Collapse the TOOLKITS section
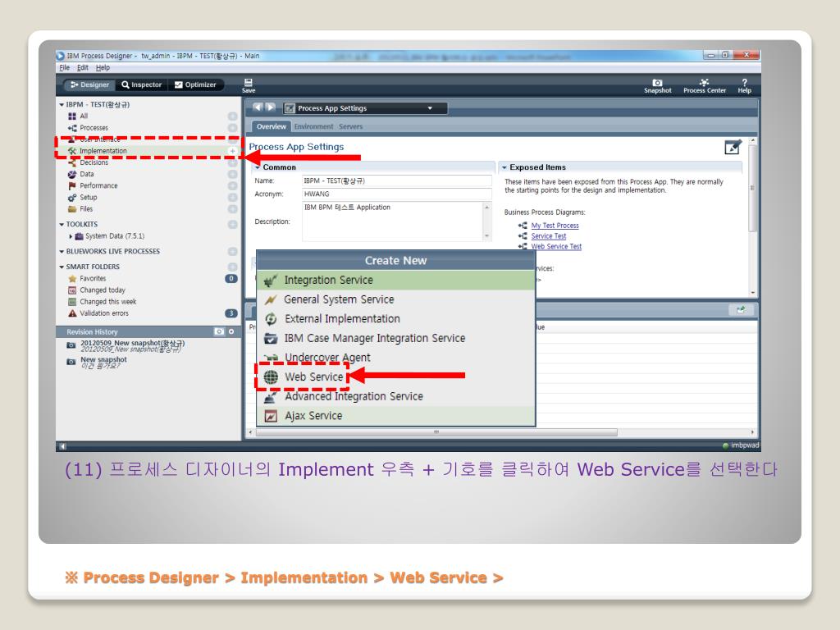Image resolution: width=840 pixels, height=630 pixels. [x=62, y=225]
